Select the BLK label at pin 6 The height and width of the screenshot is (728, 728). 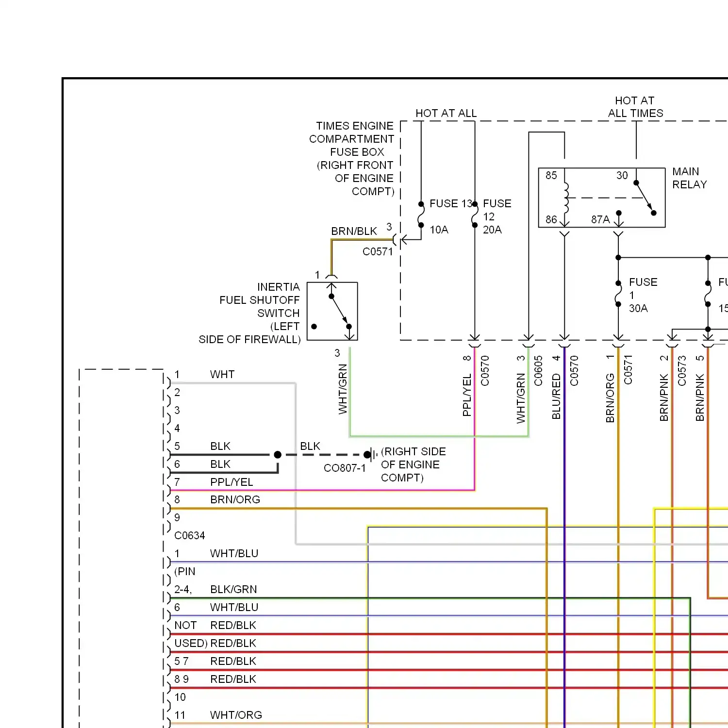220,464
